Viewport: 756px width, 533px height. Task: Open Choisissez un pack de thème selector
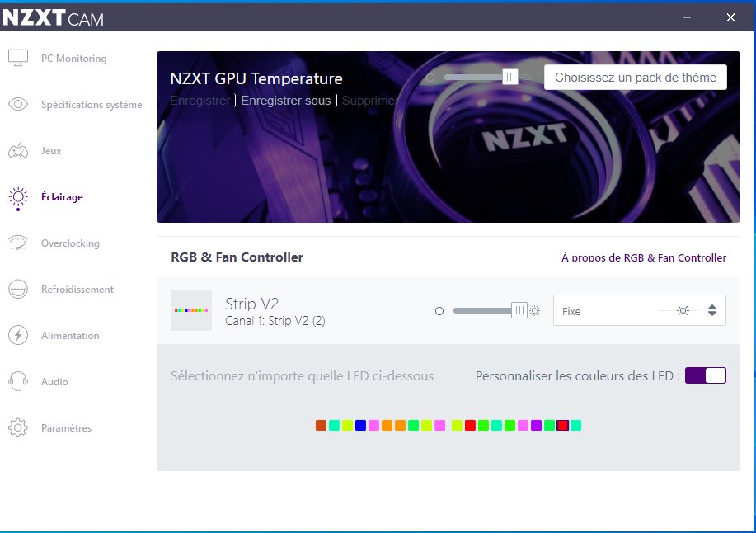click(635, 78)
